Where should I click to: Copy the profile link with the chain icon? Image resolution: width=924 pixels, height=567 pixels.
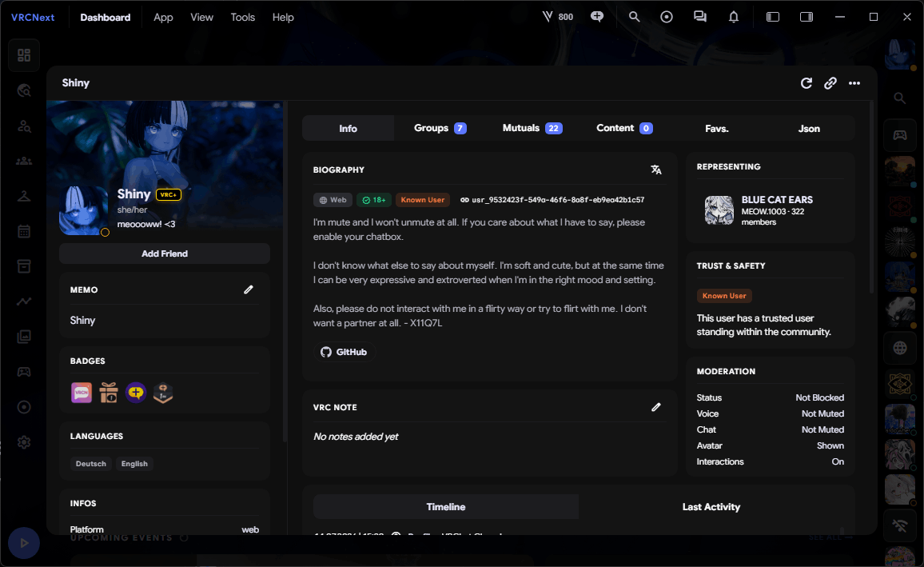tap(830, 83)
